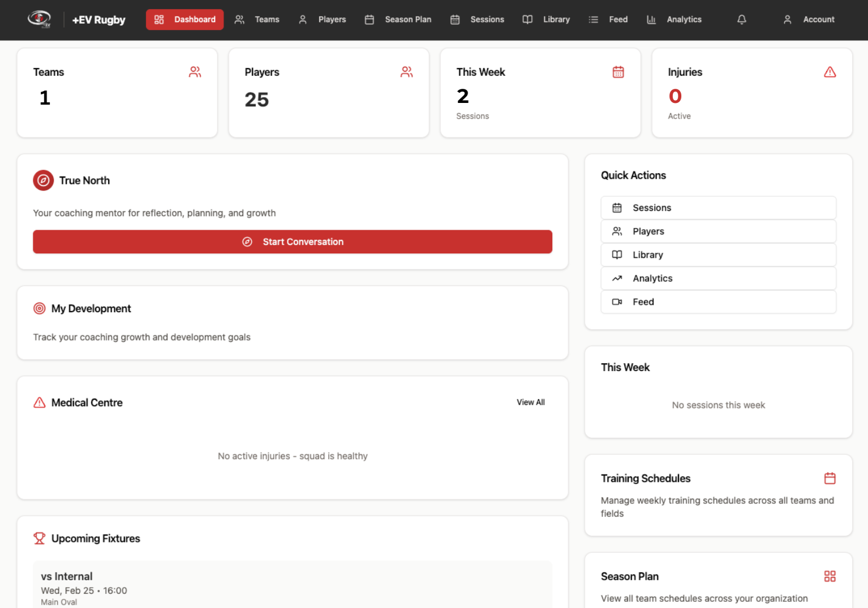Click the Injuries warning triangle icon
The width and height of the screenshot is (868, 608).
[830, 72]
